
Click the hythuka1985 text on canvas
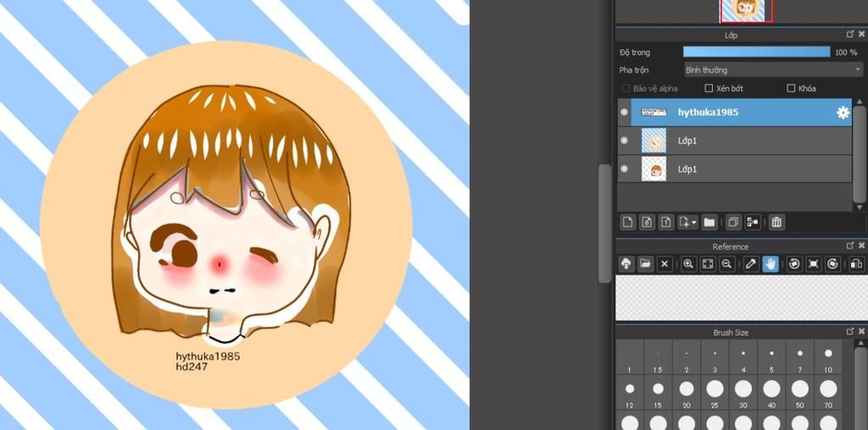tap(209, 356)
